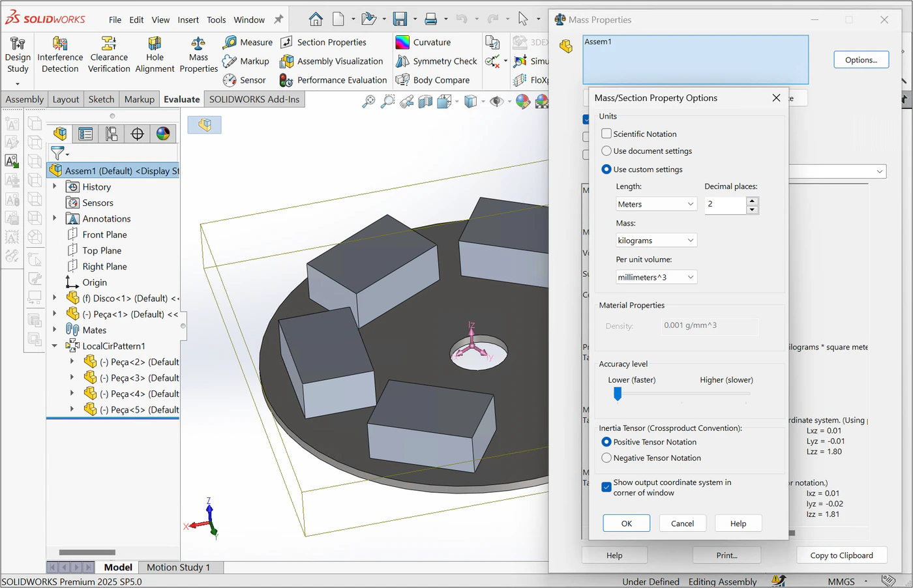Open PropertyManager tab icon

[85, 134]
